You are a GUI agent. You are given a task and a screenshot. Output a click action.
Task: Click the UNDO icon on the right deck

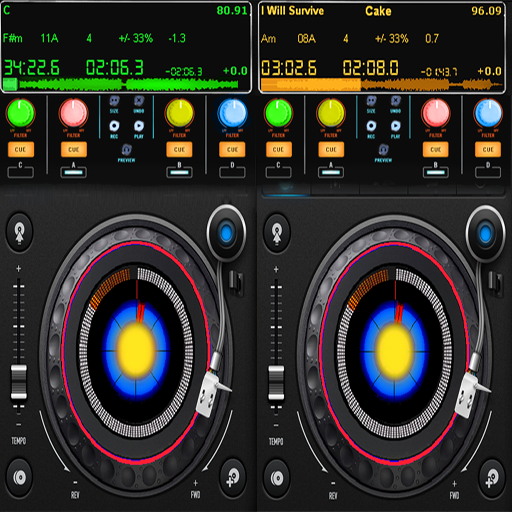(396, 101)
